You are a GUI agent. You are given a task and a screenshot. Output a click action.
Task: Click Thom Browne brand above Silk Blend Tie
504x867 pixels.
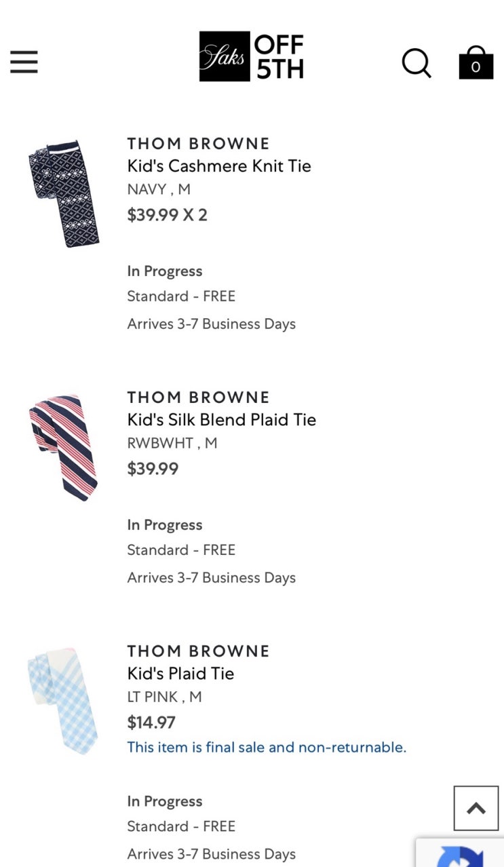tap(199, 398)
